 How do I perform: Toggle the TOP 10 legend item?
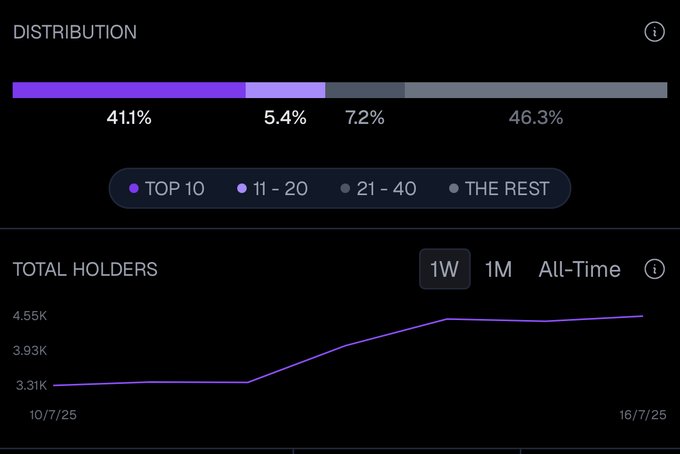click(x=167, y=188)
